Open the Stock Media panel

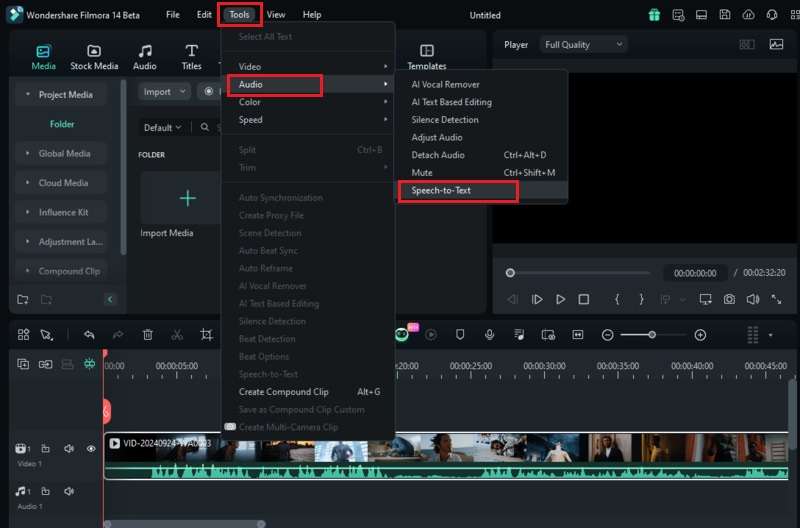[x=94, y=57]
